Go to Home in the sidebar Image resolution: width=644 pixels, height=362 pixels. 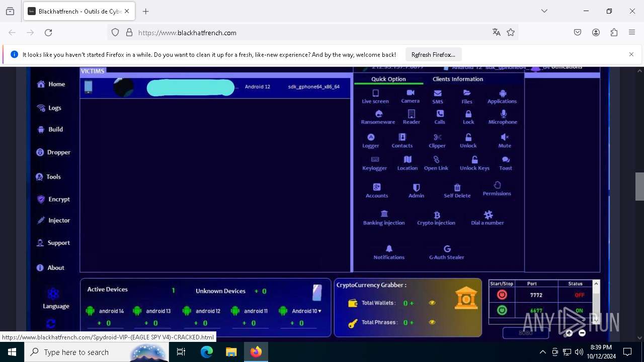[51, 84]
